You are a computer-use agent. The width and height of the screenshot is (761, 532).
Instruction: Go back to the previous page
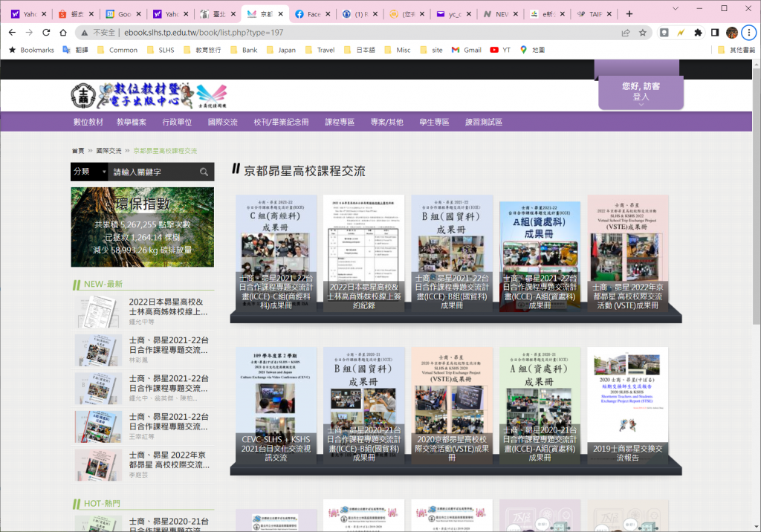[12, 33]
